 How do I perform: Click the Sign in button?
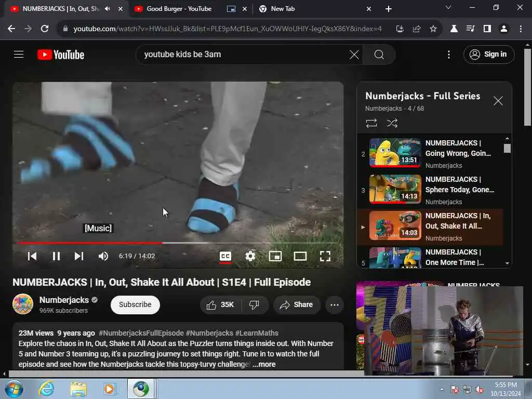click(x=488, y=54)
